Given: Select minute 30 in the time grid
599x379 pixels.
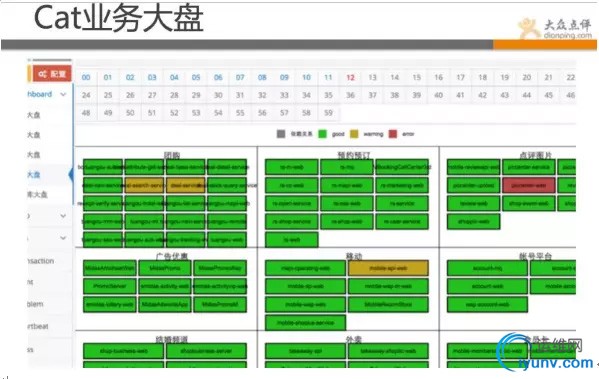Looking at the screenshot, I should 218,95.
